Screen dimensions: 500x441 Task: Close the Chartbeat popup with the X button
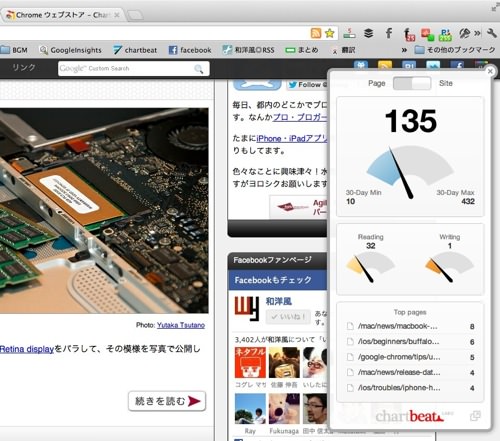490,71
